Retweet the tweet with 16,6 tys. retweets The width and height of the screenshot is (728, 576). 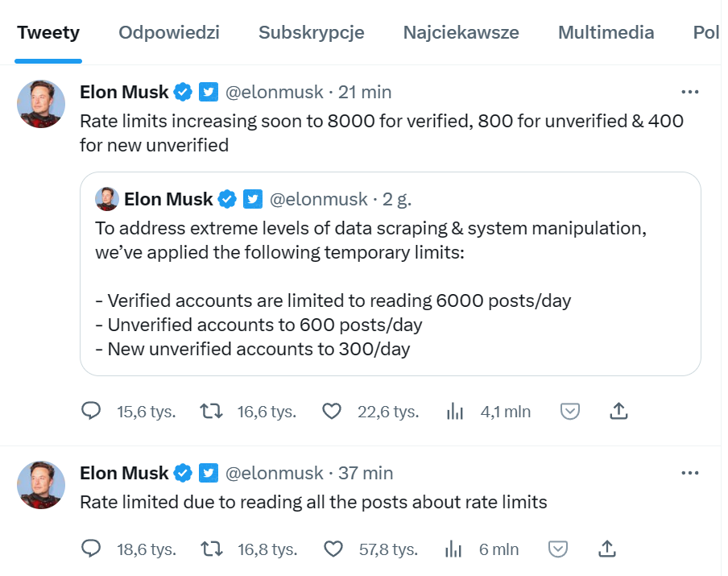tap(212, 412)
